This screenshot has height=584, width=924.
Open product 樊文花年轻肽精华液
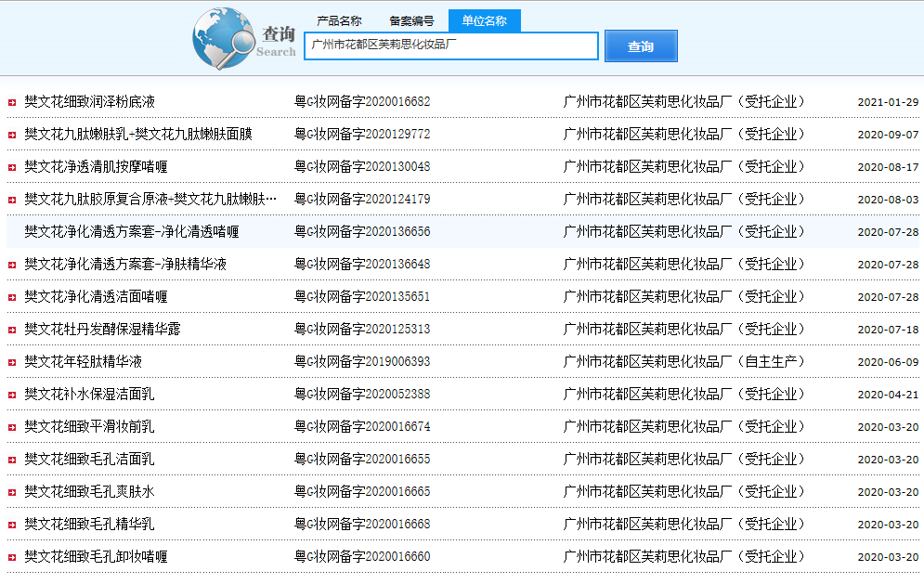pos(83,361)
